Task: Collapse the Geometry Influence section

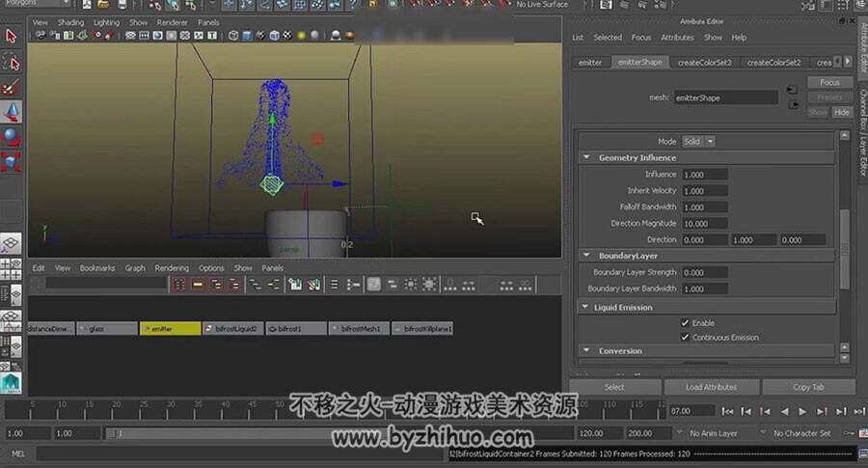Action: [586, 158]
